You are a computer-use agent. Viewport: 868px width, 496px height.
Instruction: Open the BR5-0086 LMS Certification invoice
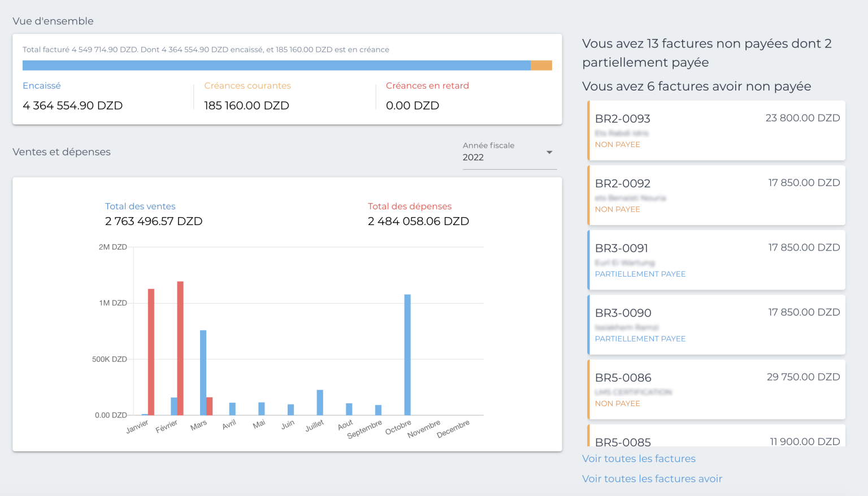tap(716, 389)
